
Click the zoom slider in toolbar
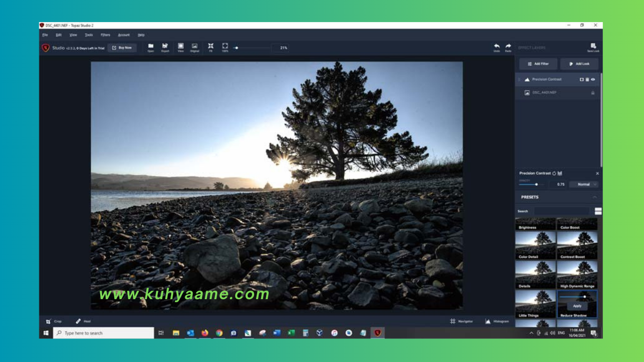(252, 48)
